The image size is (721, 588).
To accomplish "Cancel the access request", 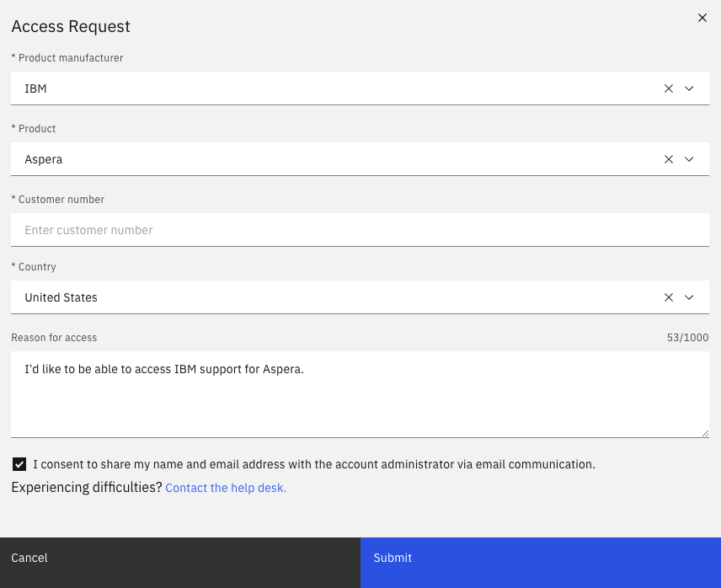I will [180, 563].
